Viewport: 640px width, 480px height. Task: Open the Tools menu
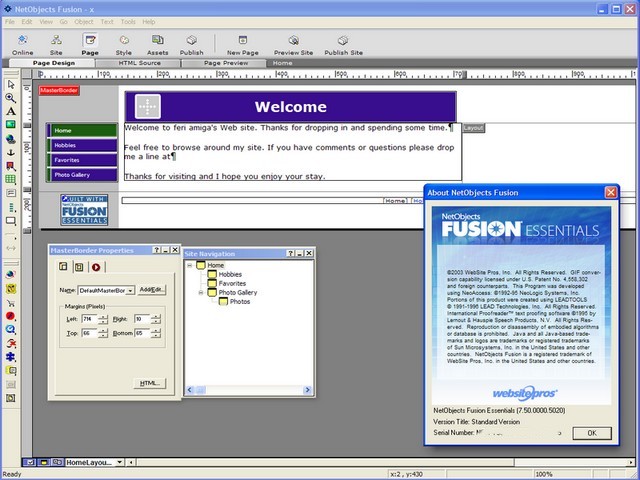click(x=128, y=22)
